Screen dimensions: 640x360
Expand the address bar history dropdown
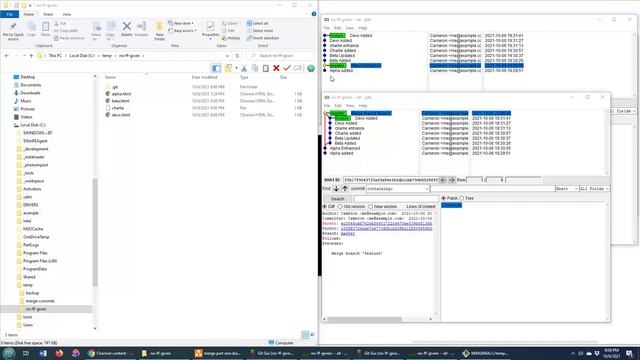tap(227, 56)
